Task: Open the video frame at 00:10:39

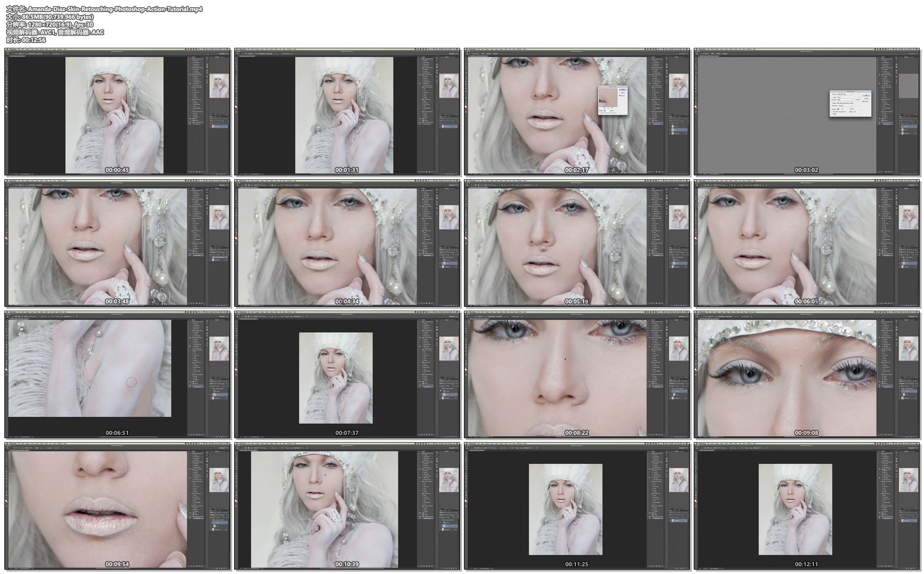Action: [x=348, y=506]
